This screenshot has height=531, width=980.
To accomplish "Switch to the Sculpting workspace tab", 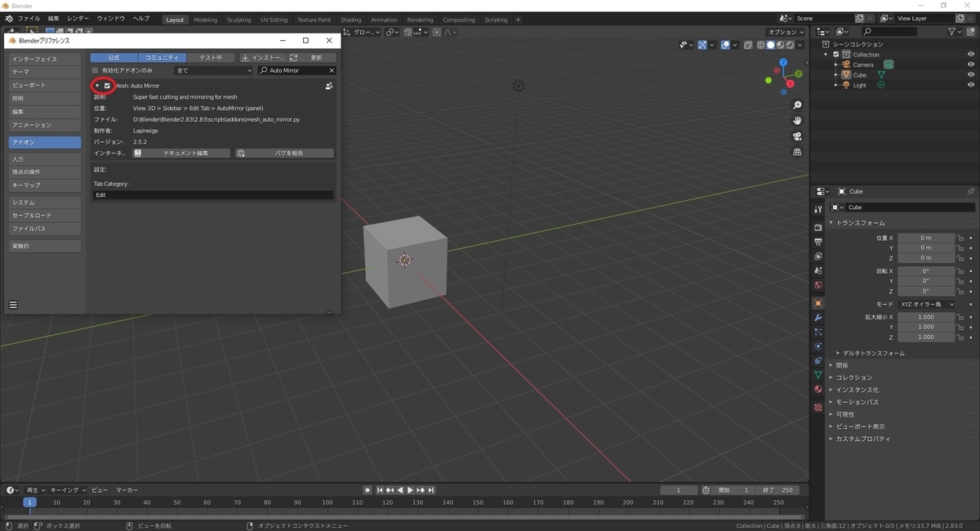I will (239, 20).
